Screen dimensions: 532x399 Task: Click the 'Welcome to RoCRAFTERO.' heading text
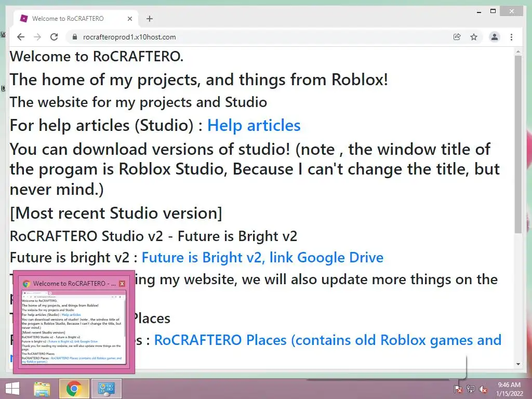click(x=96, y=56)
